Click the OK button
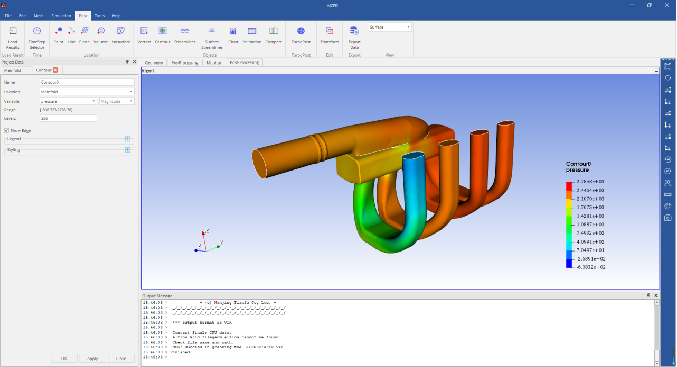The image size is (677, 367). (x=64, y=358)
